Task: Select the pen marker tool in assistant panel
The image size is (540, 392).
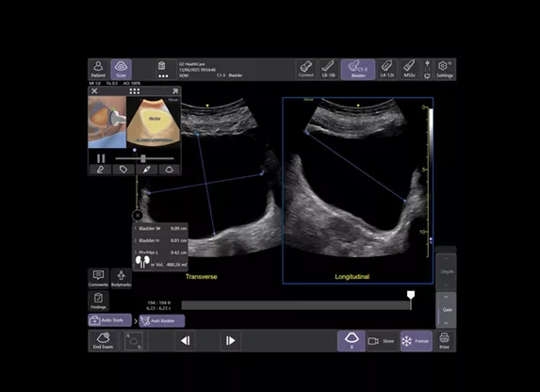Action: (146, 170)
